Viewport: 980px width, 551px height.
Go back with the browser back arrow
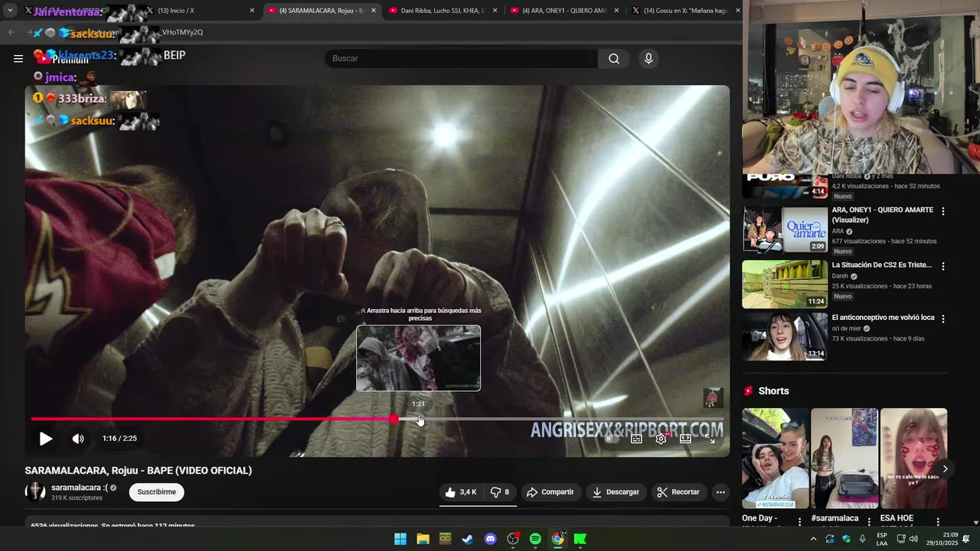pyautogui.click(x=11, y=32)
